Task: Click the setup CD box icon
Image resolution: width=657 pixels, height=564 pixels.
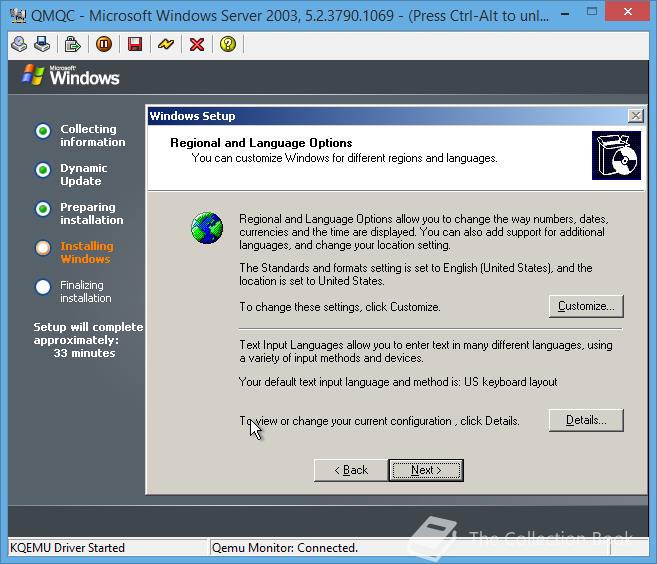Action: [616, 155]
